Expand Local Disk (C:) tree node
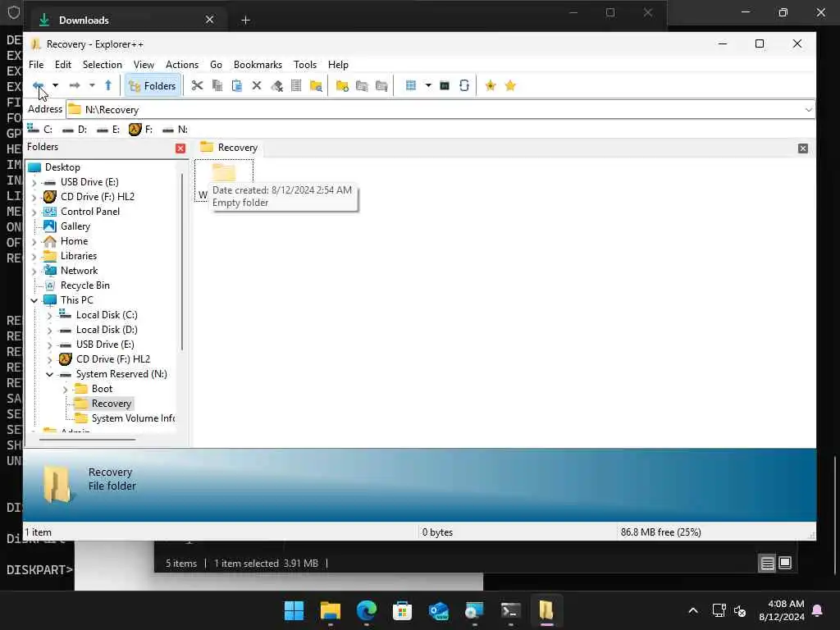840x630 pixels. 50,316
